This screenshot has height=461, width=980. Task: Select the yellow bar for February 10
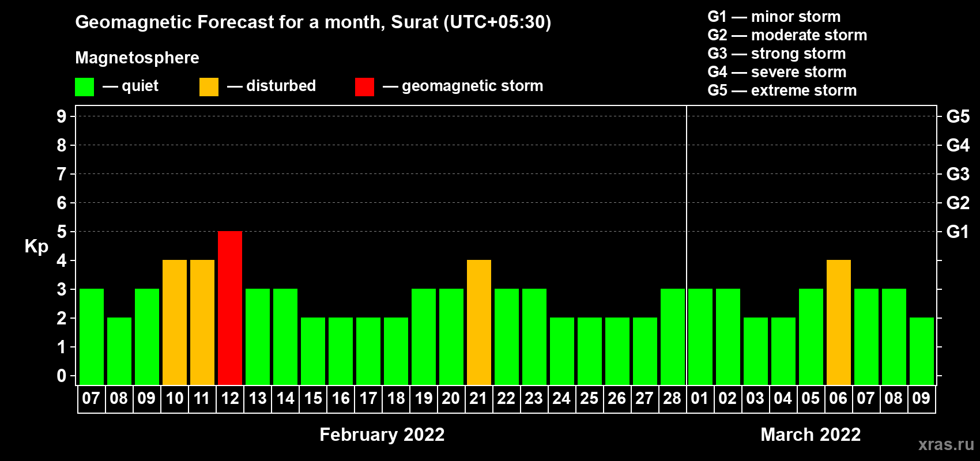click(x=175, y=323)
